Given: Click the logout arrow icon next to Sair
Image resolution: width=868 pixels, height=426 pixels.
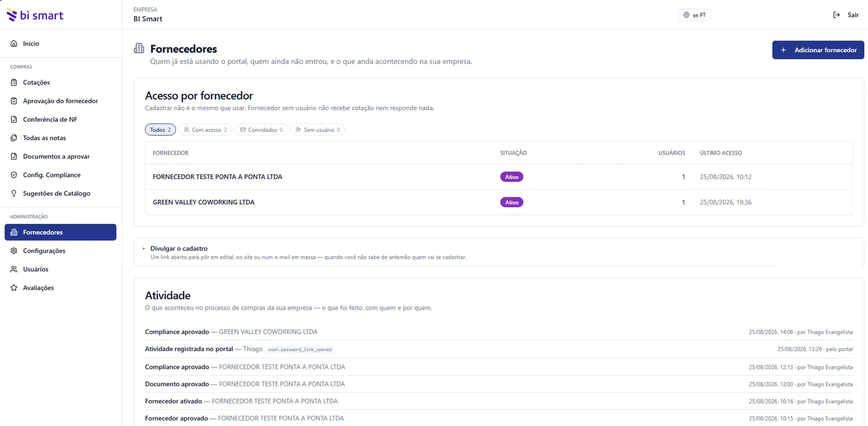Looking at the screenshot, I should 836,15.
